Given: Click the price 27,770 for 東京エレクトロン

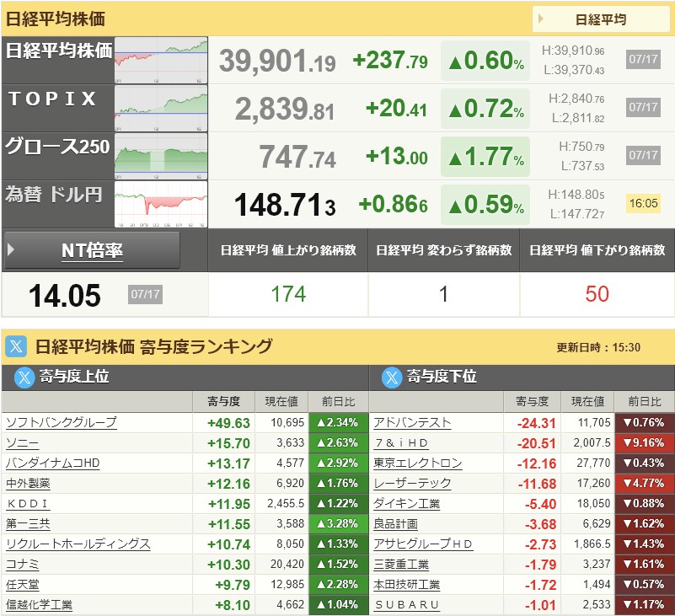Looking at the screenshot, I should click(x=593, y=463).
